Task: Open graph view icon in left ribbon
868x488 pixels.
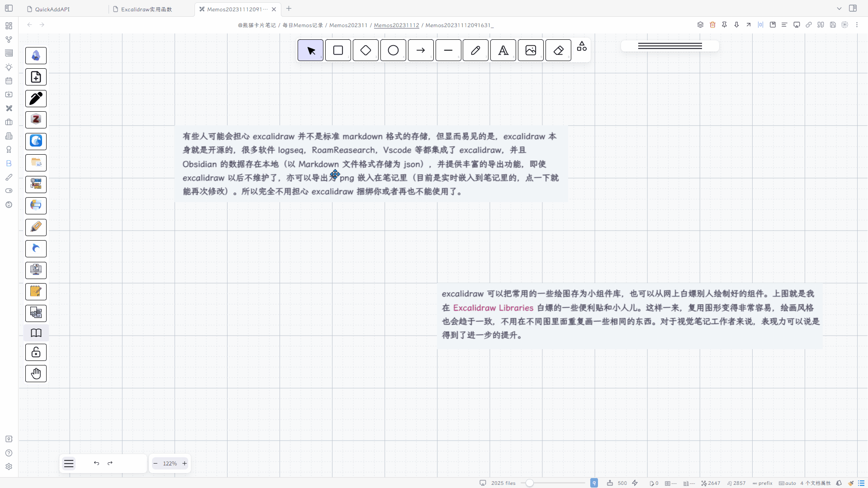Action: 9,40
